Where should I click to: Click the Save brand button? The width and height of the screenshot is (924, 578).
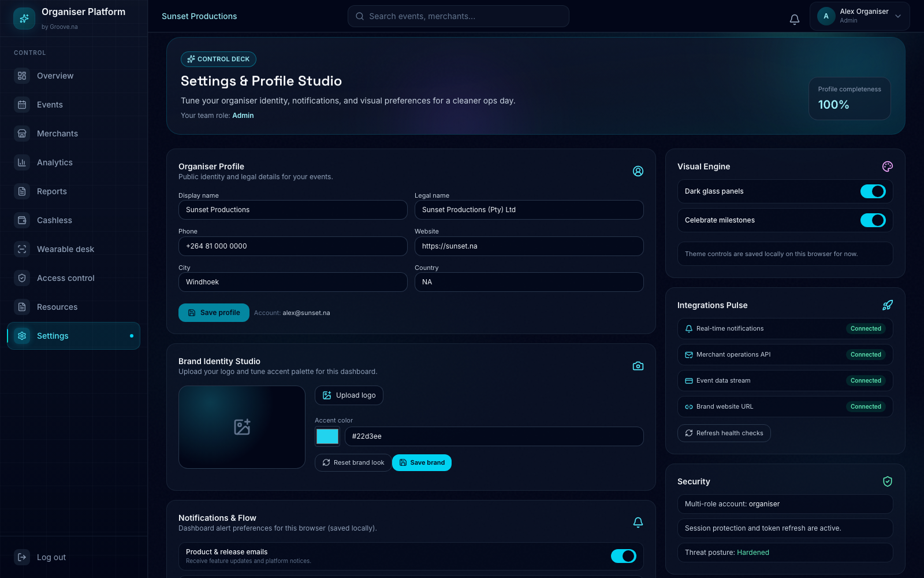422,462
